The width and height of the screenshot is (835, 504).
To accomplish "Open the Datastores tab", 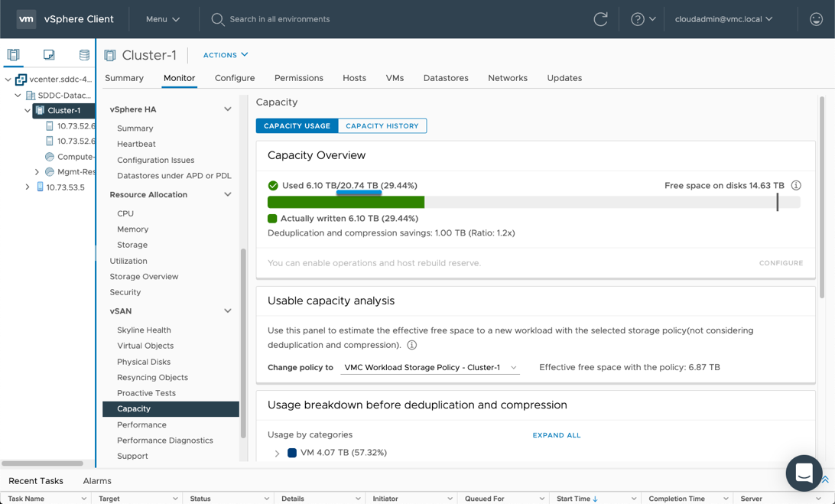I will (x=446, y=78).
